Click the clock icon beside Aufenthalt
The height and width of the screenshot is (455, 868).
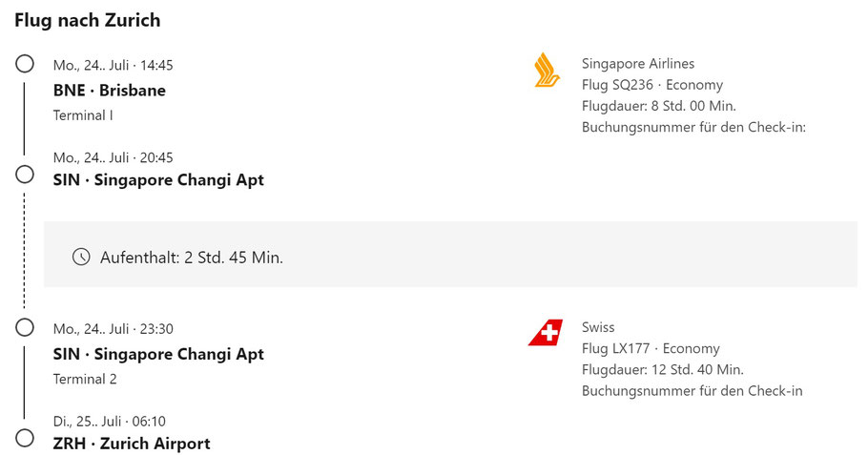pos(81,257)
